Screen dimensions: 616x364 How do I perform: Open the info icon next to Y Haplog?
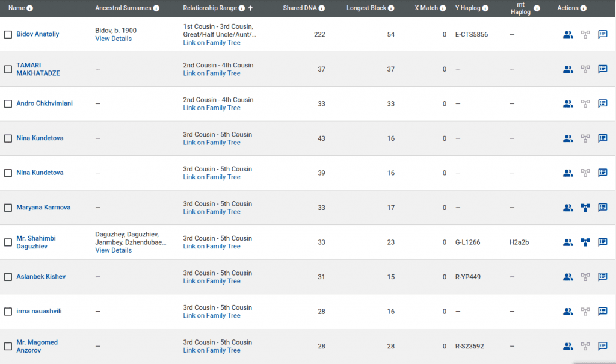click(485, 8)
